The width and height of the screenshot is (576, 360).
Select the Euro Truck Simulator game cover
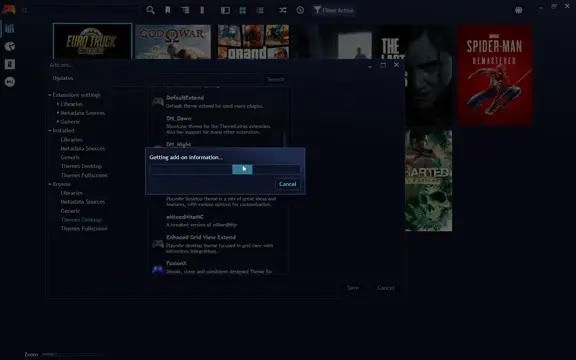(x=92, y=41)
